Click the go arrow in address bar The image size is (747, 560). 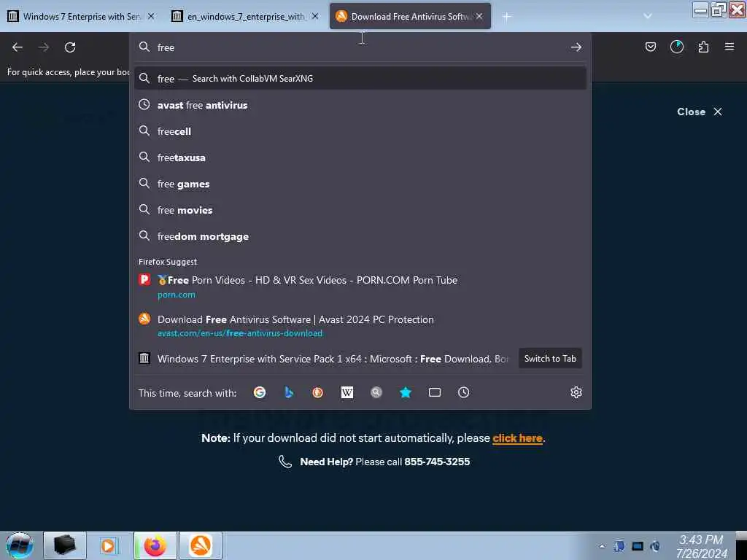576,47
